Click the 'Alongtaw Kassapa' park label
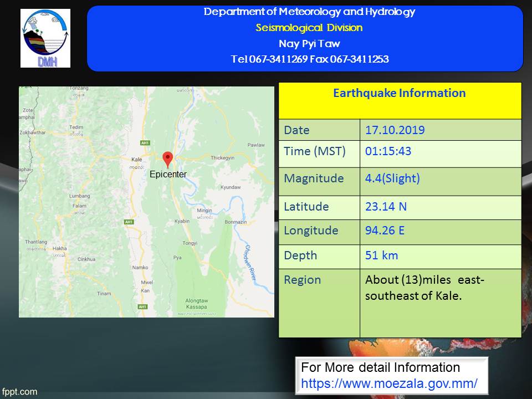 coord(196,304)
